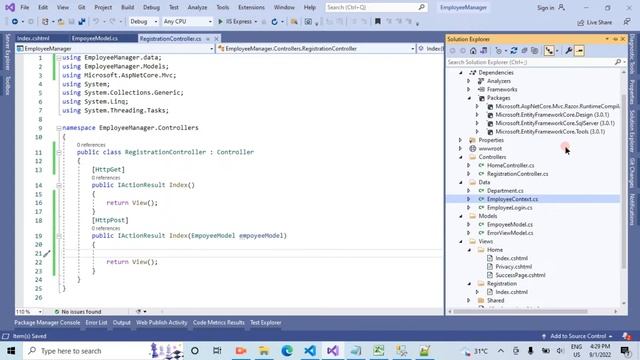
Task: Toggle Preview Selected Items in Solution Explorer
Action: coord(579,51)
